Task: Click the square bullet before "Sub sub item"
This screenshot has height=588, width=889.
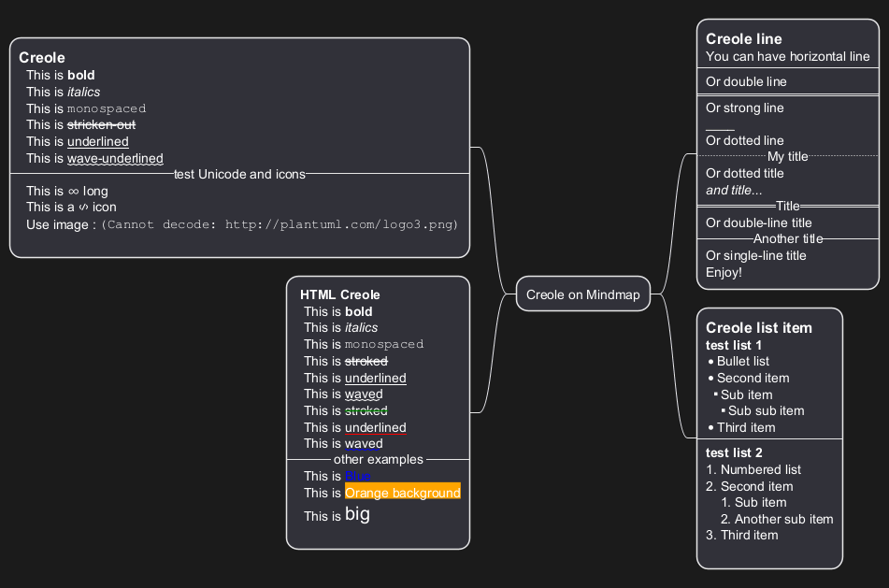Action: point(723,411)
